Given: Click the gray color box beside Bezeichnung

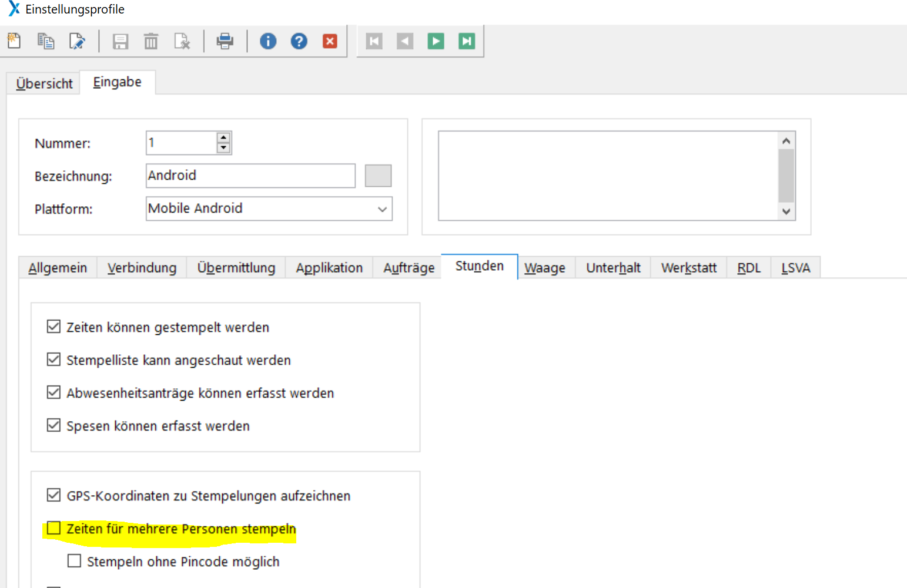Looking at the screenshot, I should pos(378,176).
